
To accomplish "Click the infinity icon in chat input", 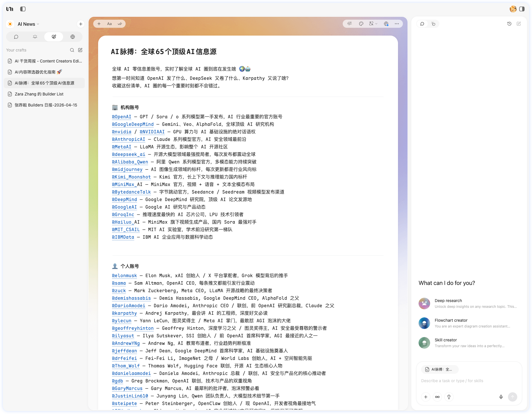I will click(437, 397).
